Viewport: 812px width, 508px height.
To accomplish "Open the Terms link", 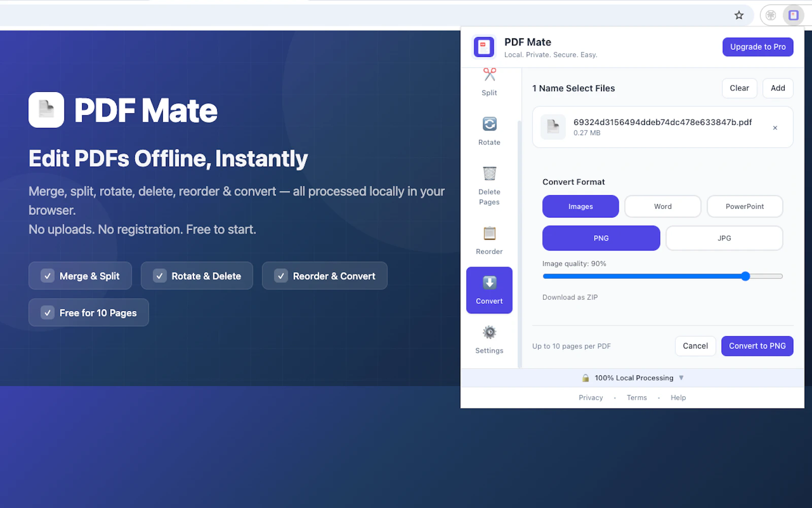I will (637, 398).
